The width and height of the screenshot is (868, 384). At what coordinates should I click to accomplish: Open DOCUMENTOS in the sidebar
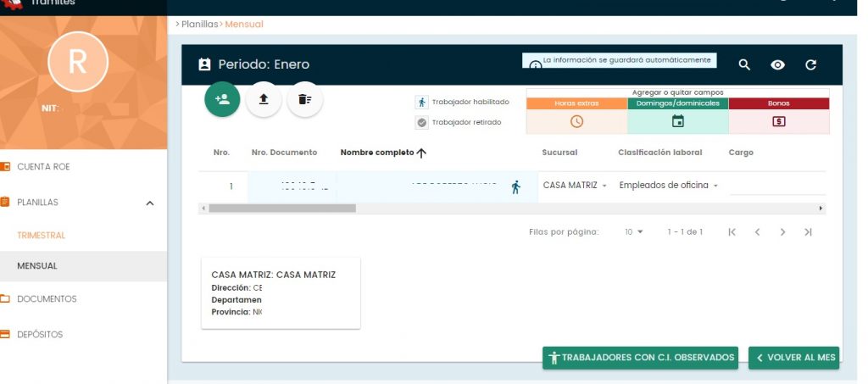coord(47,299)
